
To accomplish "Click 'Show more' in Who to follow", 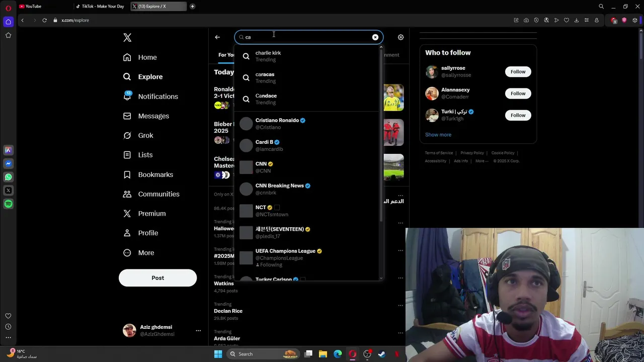I will (x=438, y=135).
